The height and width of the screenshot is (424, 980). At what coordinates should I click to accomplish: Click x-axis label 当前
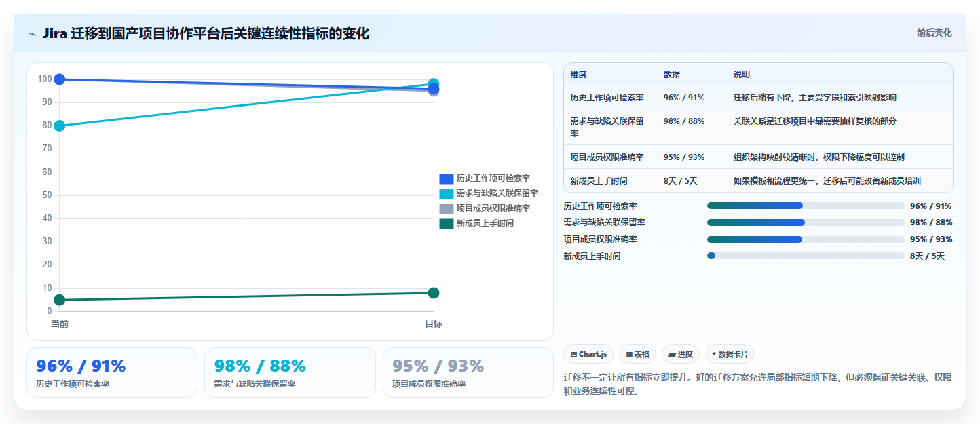(60, 324)
